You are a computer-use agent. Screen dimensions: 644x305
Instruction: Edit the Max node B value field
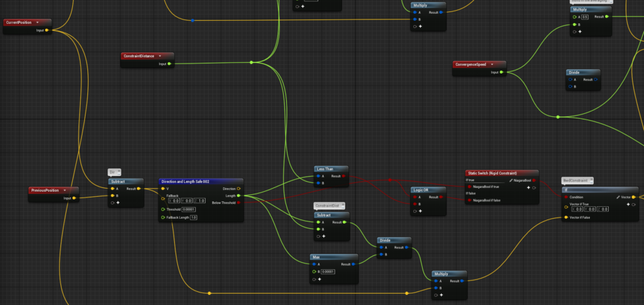pos(328,272)
